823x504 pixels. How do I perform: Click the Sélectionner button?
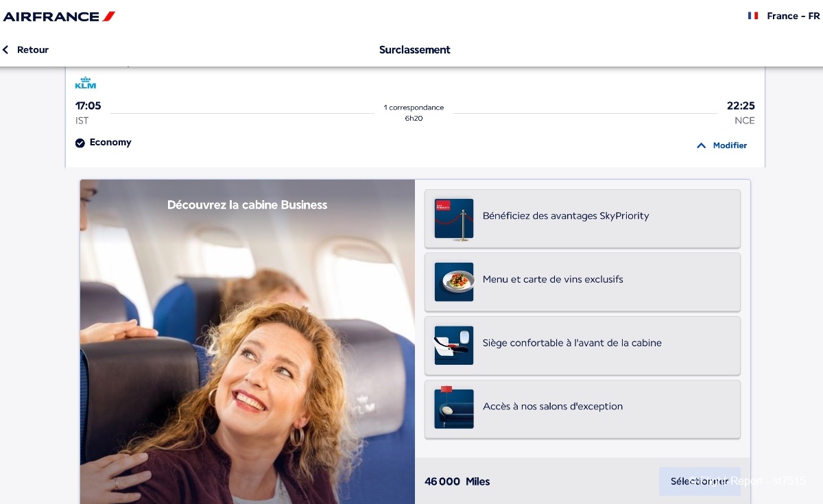click(x=700, y=481)
